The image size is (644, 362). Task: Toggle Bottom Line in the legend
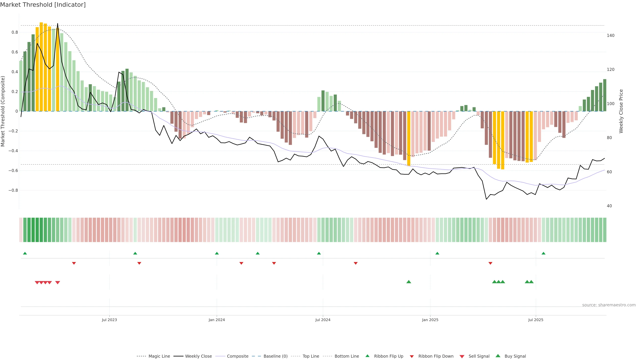(346, 356)
